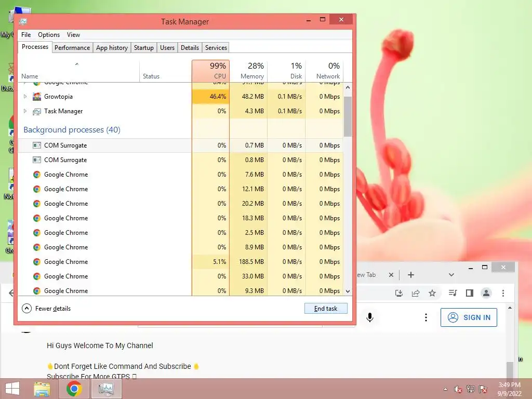
Task: Open Chrome tab search dropdown
Action: pos(451,275)
